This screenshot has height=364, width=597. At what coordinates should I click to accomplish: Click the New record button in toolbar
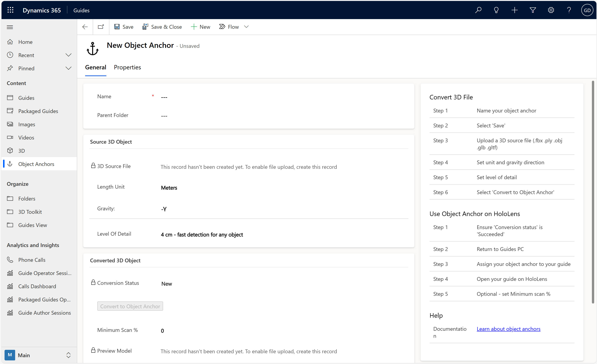200,26
